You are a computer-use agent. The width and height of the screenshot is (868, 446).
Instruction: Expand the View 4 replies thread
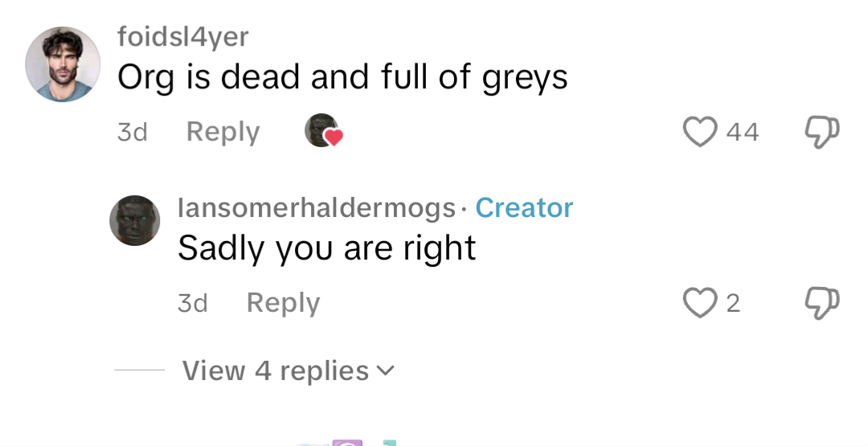click(x=288, y=370)
